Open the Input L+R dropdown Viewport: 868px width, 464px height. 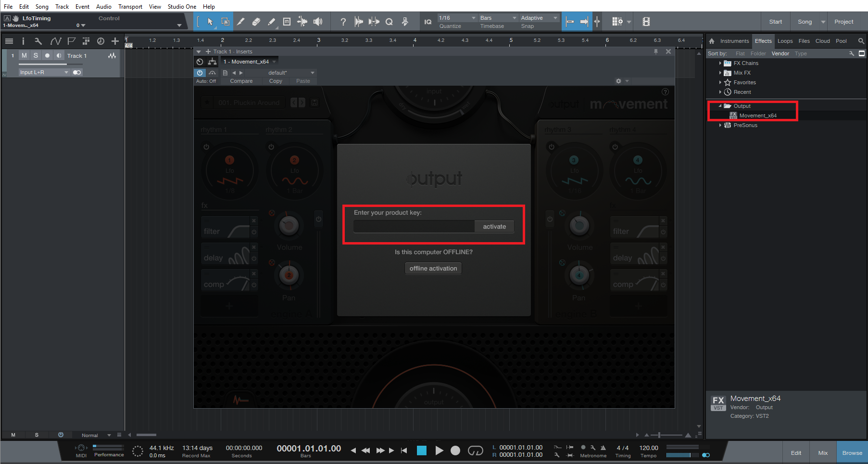(44, 72)
